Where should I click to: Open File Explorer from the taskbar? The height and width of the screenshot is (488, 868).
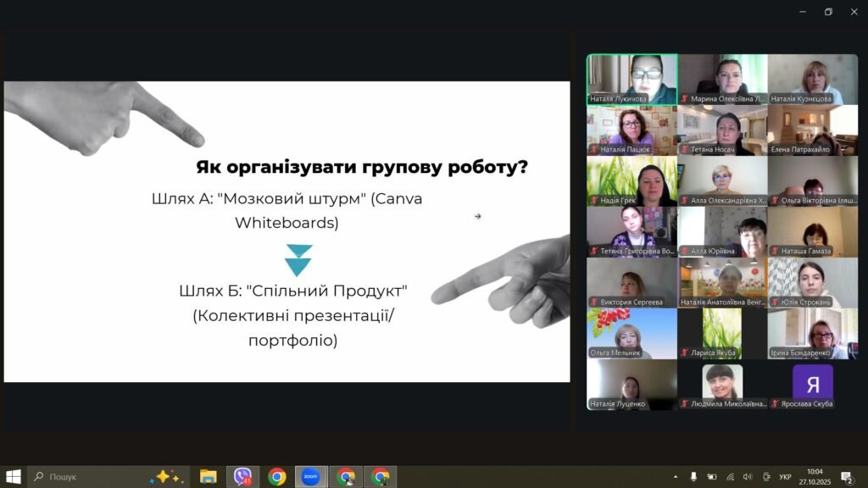coord(208,476)
